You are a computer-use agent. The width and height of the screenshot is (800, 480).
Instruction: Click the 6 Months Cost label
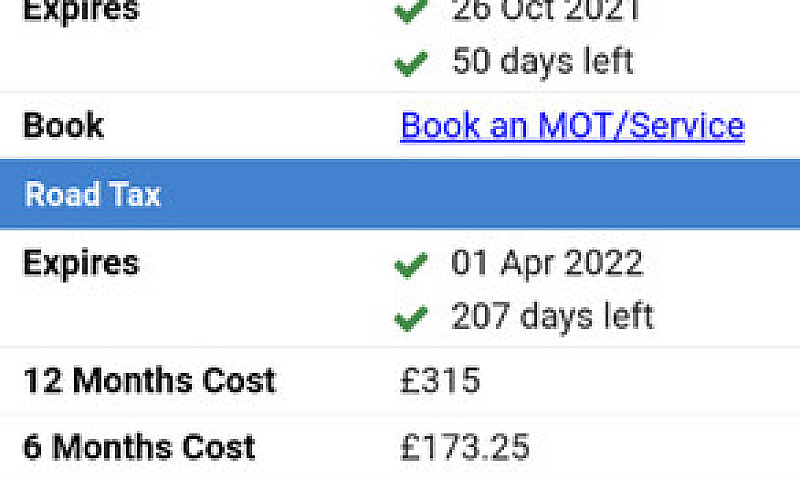139,447
